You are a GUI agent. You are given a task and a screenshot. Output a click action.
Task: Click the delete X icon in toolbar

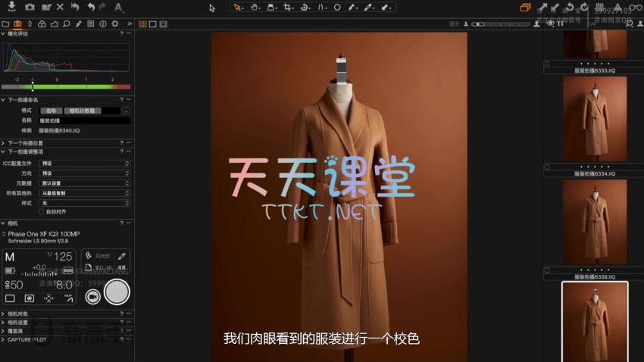(60, 8)
